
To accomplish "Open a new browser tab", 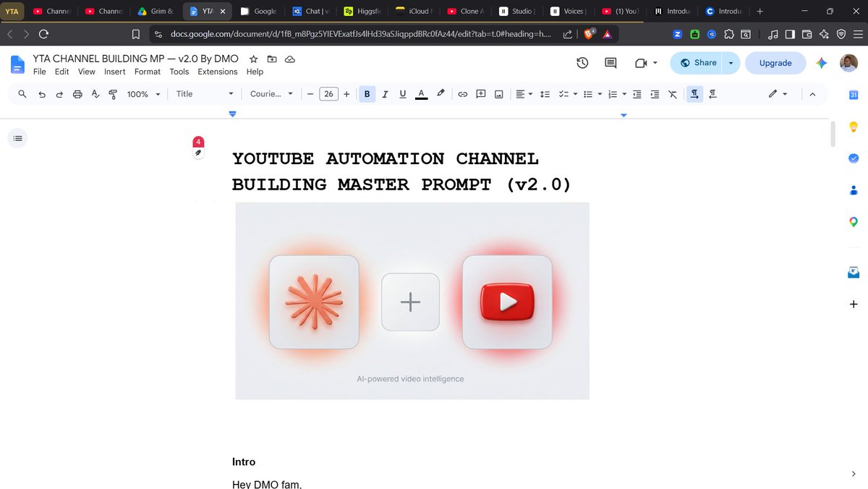I will click(x=759, y=12).
